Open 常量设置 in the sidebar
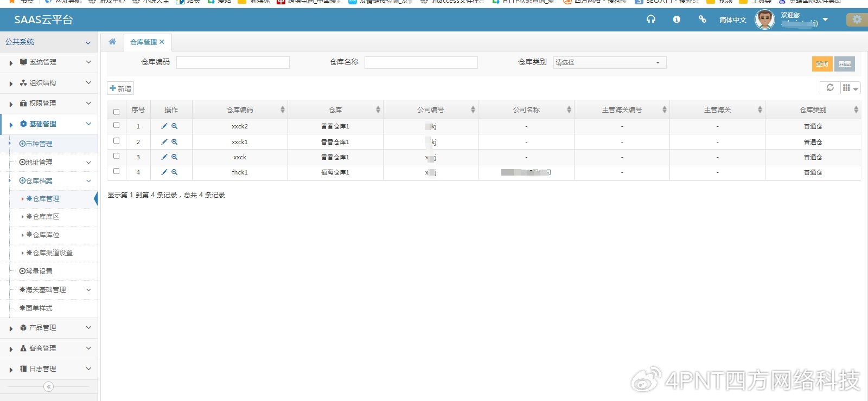 [x=39, y=271]
